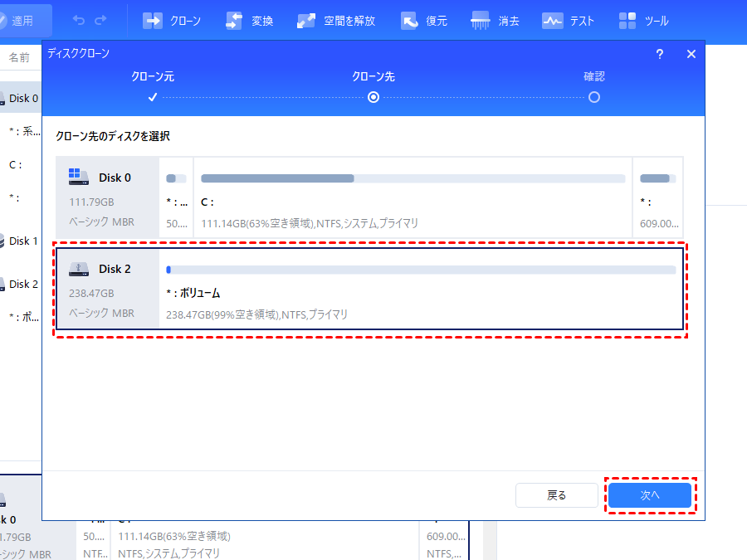Click the クローン先 wizard step indicator
This screenshot has width=747, height=560.
coord(373,97)
